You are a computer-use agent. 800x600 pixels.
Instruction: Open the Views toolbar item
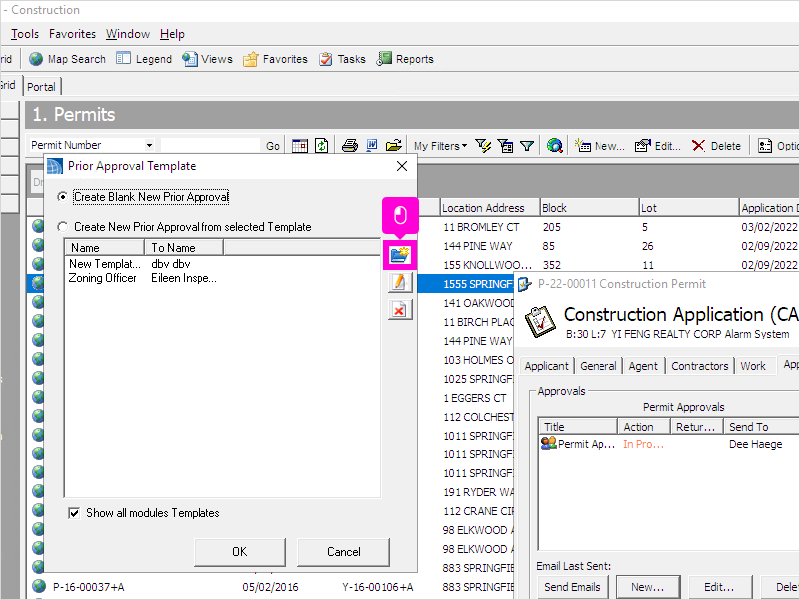pos(208,59)
